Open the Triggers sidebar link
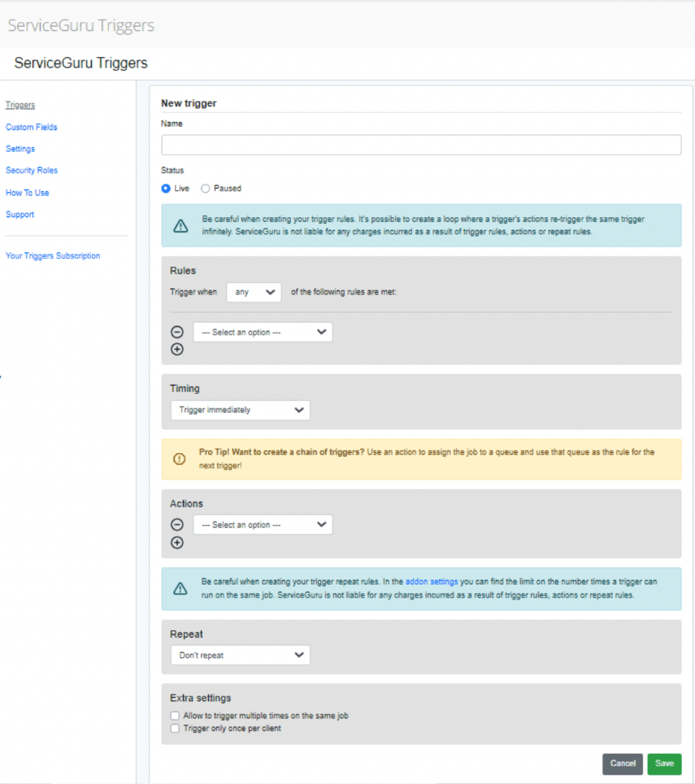695x784 pixels. pos(20,105)
